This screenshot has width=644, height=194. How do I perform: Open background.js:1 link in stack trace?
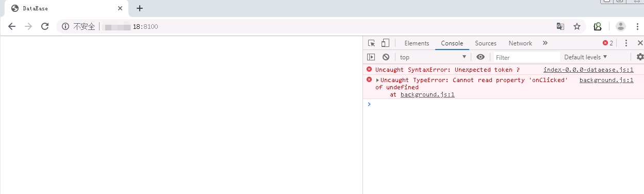pyautogui.click(x=427, y=94)
